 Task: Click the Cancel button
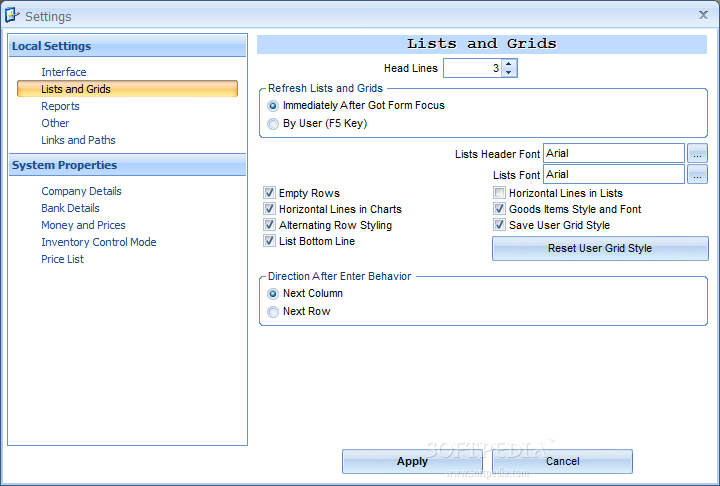point(562,461)
